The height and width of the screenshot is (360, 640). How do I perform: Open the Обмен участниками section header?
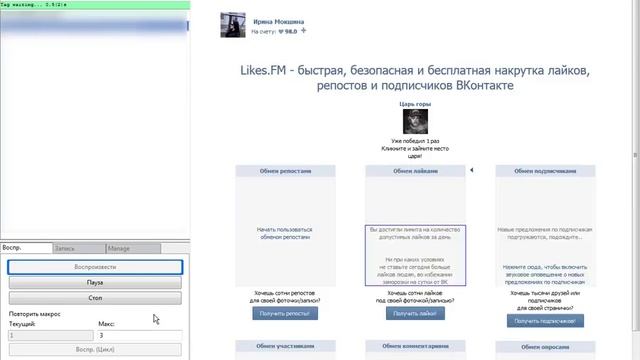(285, 346)
